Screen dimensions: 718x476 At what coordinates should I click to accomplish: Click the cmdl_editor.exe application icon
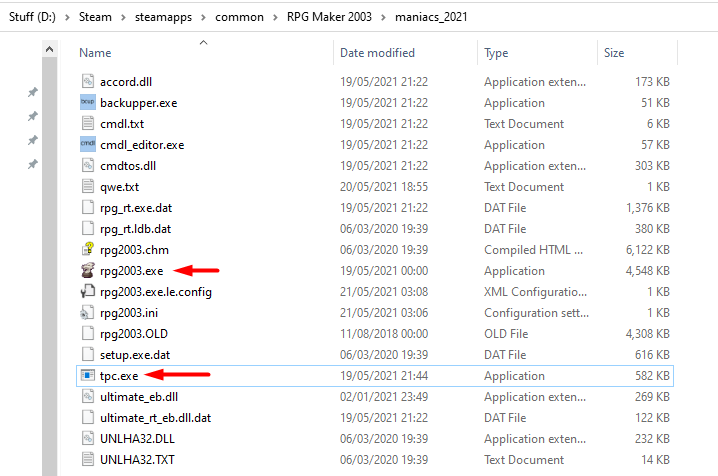(x=87, y=145)
